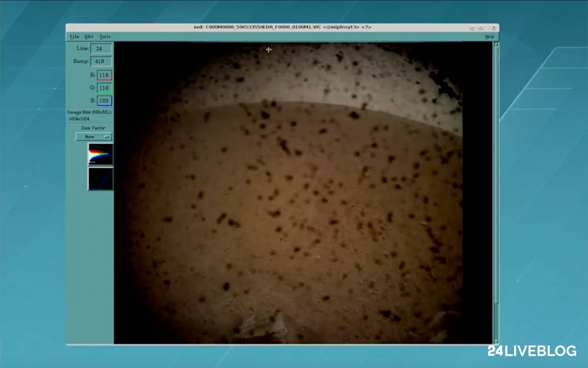Screen dimensions: 588x368
Task: Expand the Zoom Factor dropdown
Action: pyautogui.click(x=94, y=137)
